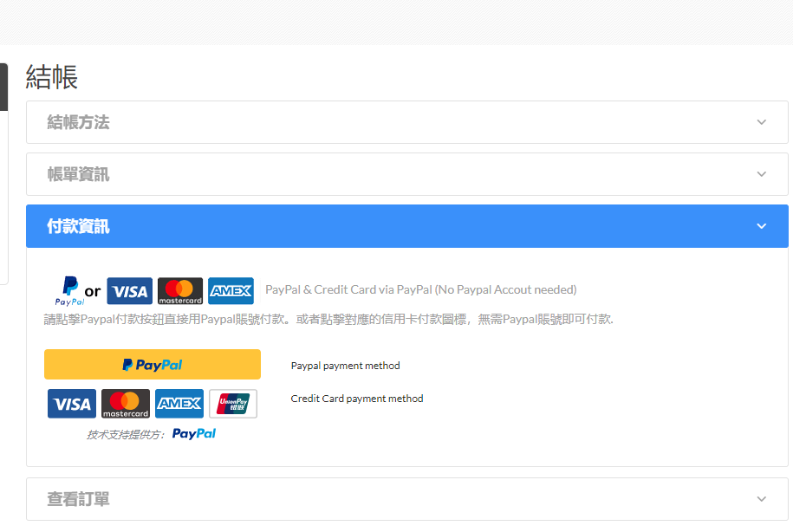The height and width of the screenshot is (532, 793).
Task: Click the upper AMEX logo in header row
Action: tap(231, 291)
